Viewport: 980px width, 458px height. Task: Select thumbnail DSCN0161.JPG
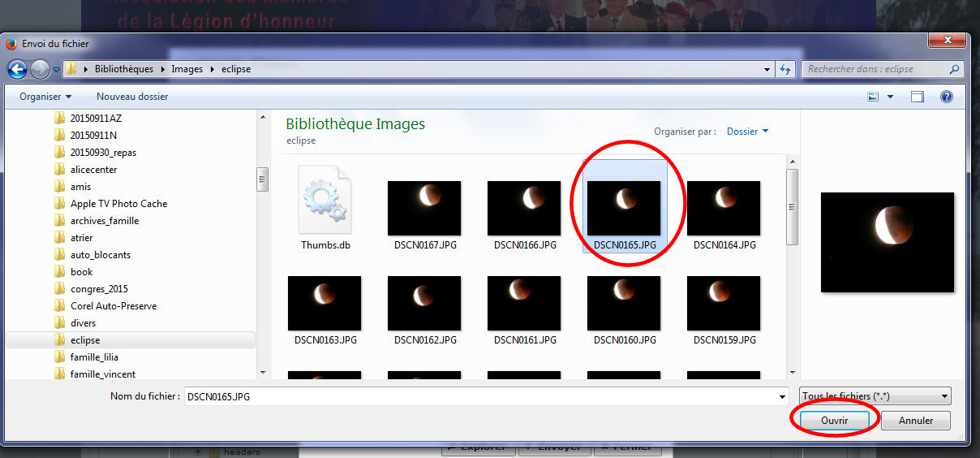coord(524,303)
